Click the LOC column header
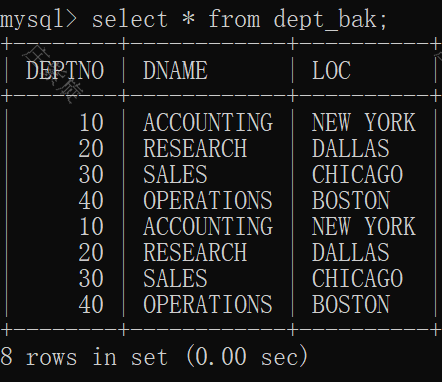Viewport: 442px width, 382px height. [331, 70]
